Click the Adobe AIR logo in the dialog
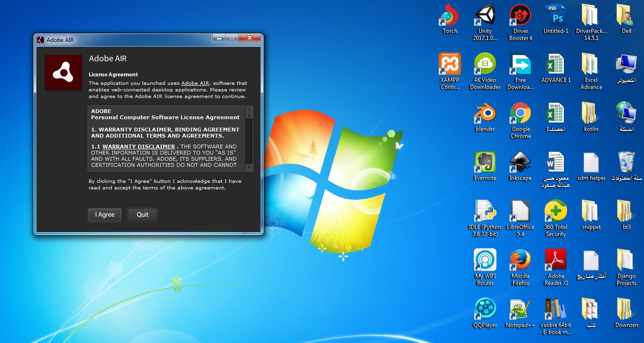Image resolution: width=644 pixels, height=343 pixels. [x=63, y=72]
